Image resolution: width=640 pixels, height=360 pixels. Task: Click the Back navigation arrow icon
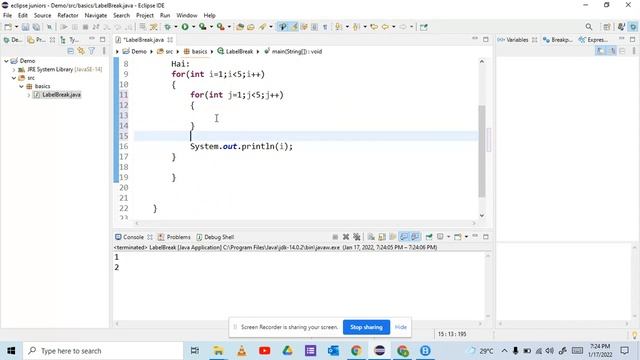click(384, 27)
